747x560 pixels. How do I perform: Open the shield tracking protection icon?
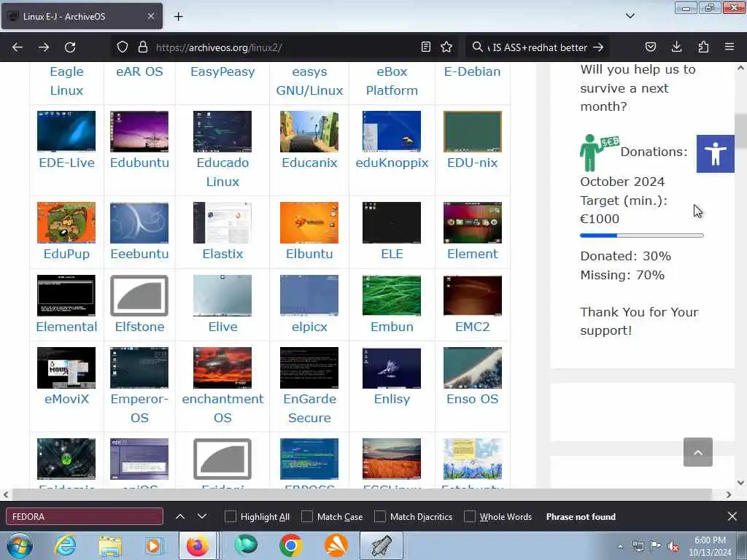[123, 47]
